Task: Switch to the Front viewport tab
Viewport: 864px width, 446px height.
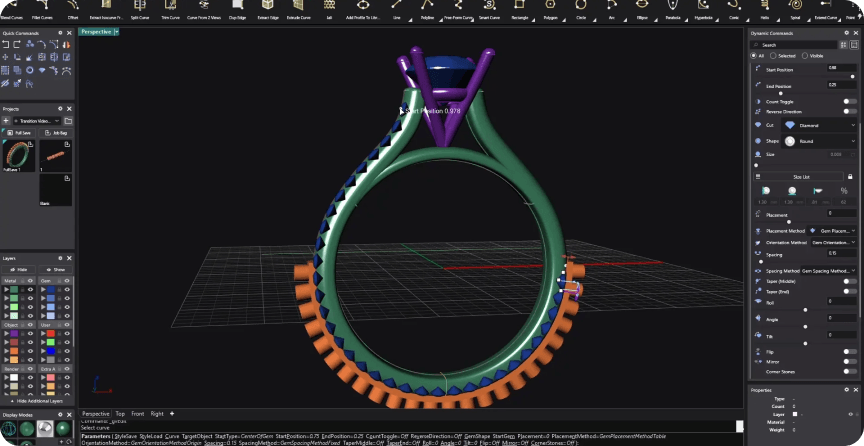Action: pos(137,413)
